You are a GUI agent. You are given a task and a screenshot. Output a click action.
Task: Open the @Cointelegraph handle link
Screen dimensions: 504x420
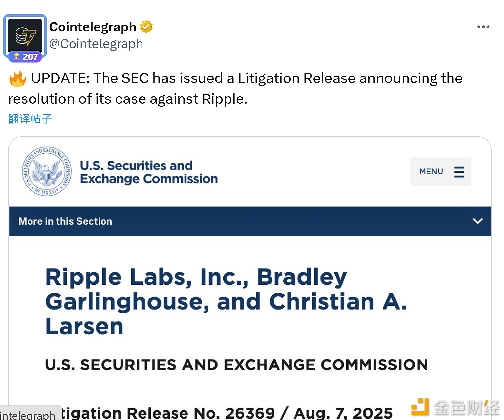96,44
